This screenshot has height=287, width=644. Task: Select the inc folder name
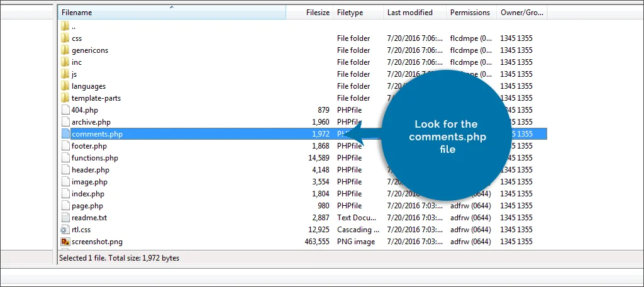76,62
